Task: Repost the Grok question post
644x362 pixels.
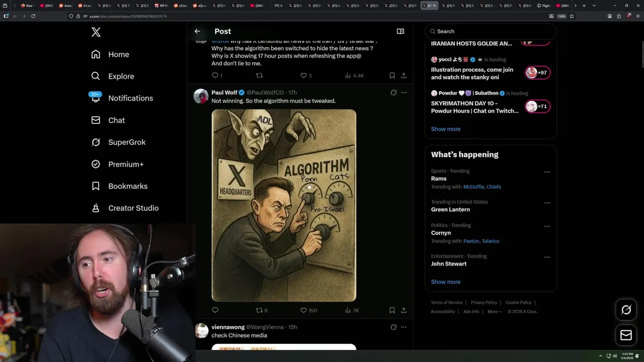Action: [x=259, y=75]
